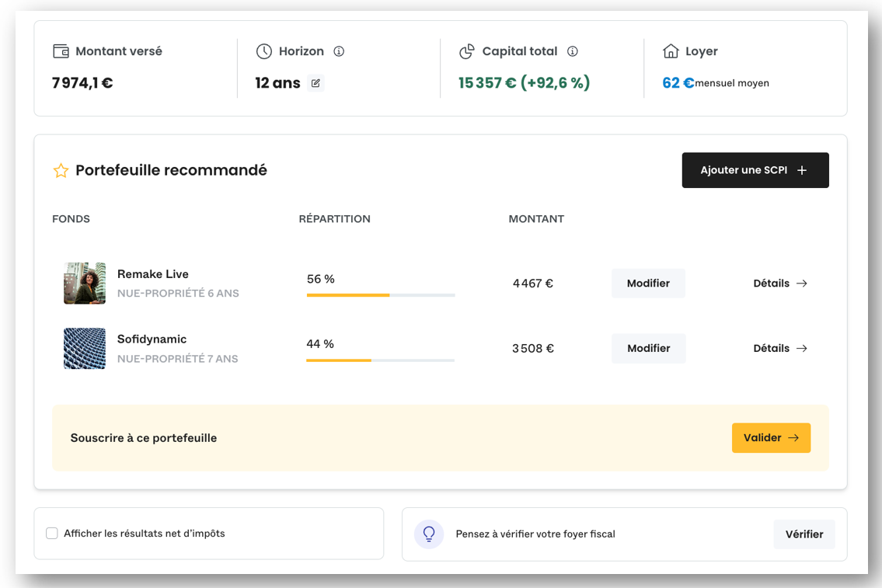This screenshot has height=588, width=882.
Task: Modify the Remake Live allocation
Action: click(649, 284)
